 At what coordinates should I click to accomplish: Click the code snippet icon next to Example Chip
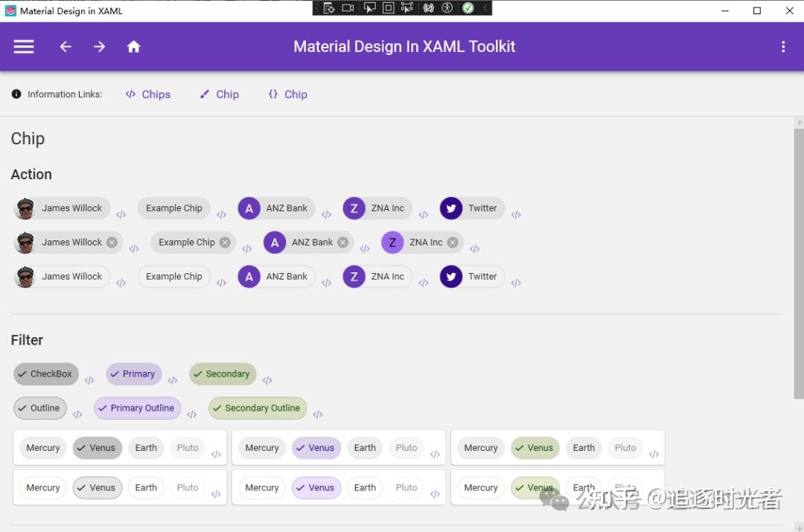221,214
